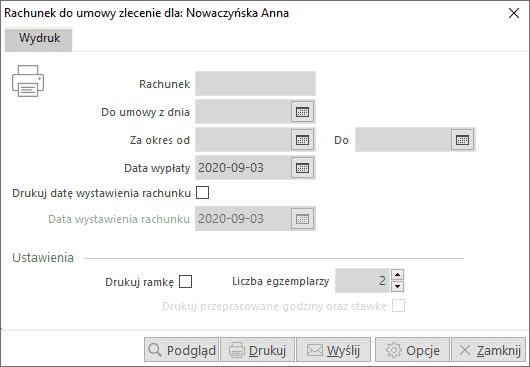Click the Drukuj button to print
The height and width of the screenshot is (367, 530).
coord(258,350)
